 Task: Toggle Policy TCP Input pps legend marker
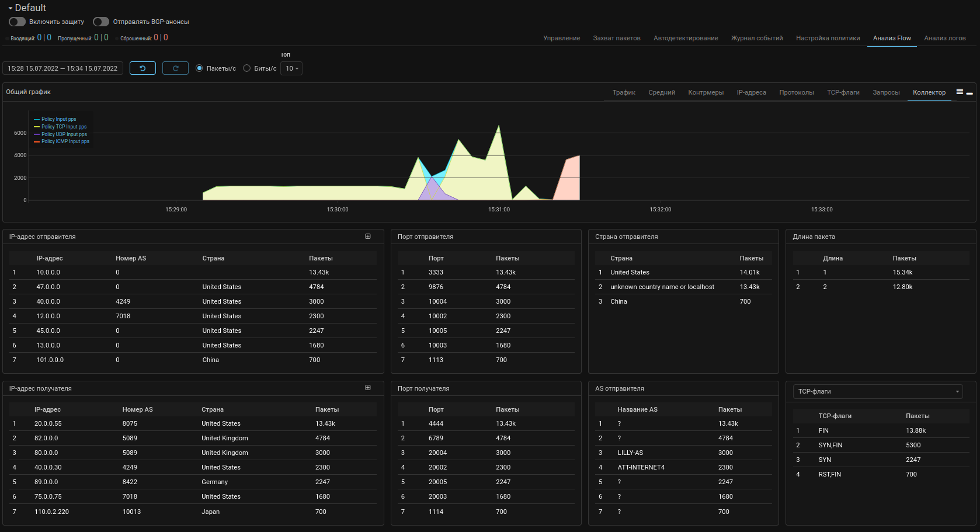[37, 127]
